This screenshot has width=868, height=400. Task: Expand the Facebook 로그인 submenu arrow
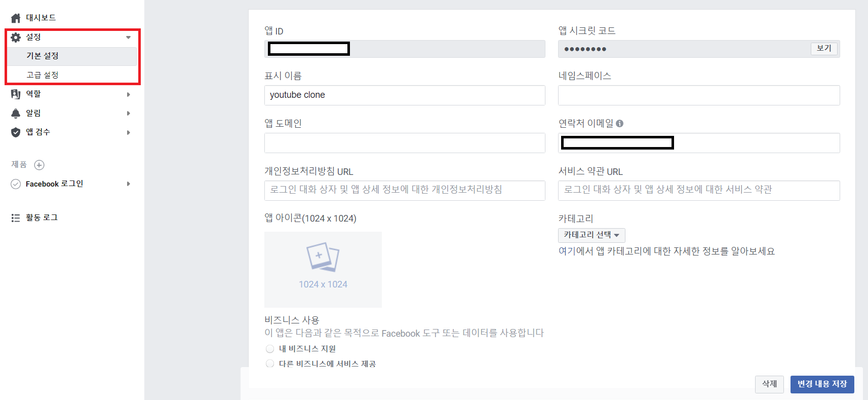pyautogui.click(x=129, y=184)
